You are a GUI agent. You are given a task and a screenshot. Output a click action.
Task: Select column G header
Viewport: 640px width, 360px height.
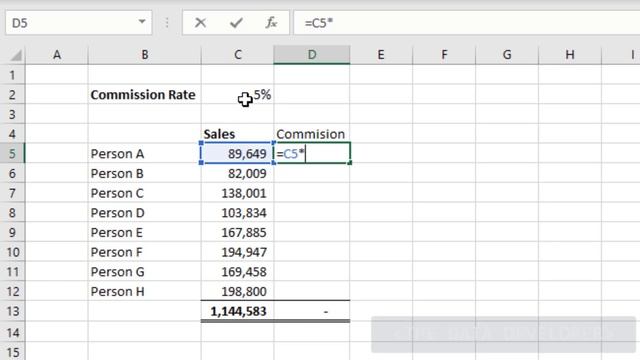point(507,55)
